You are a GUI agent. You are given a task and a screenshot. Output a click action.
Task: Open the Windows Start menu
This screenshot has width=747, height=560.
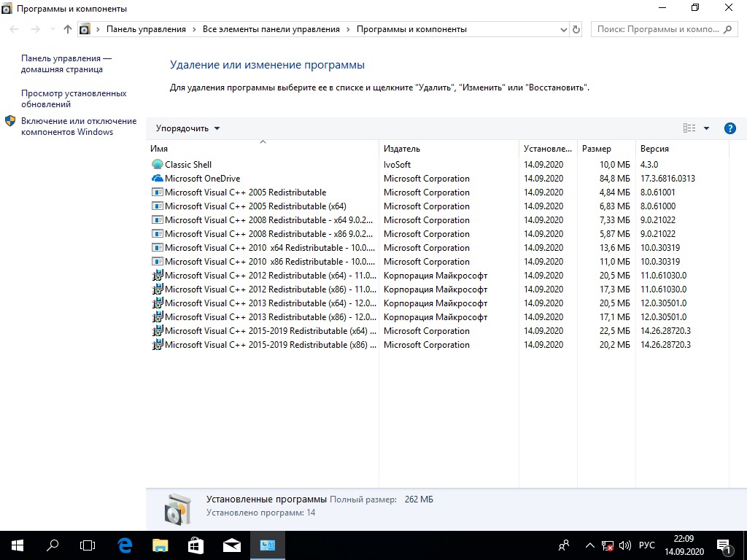coord(17,545)
